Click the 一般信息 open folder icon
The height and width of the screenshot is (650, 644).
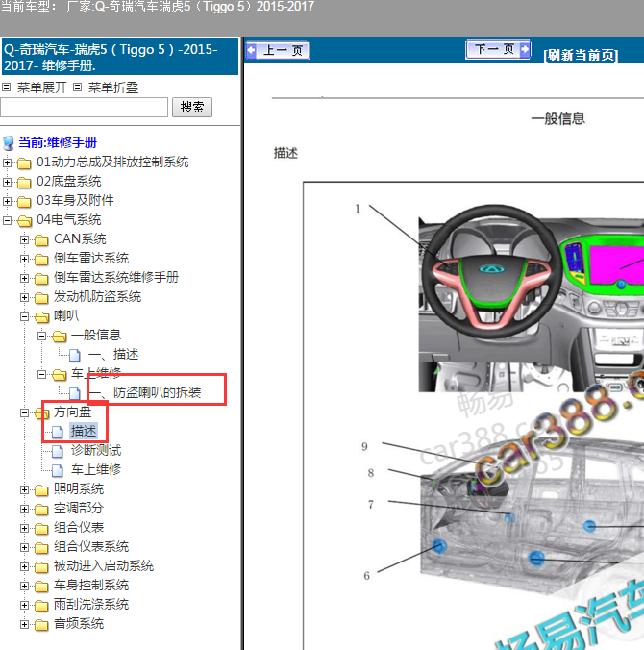(59, 337)
